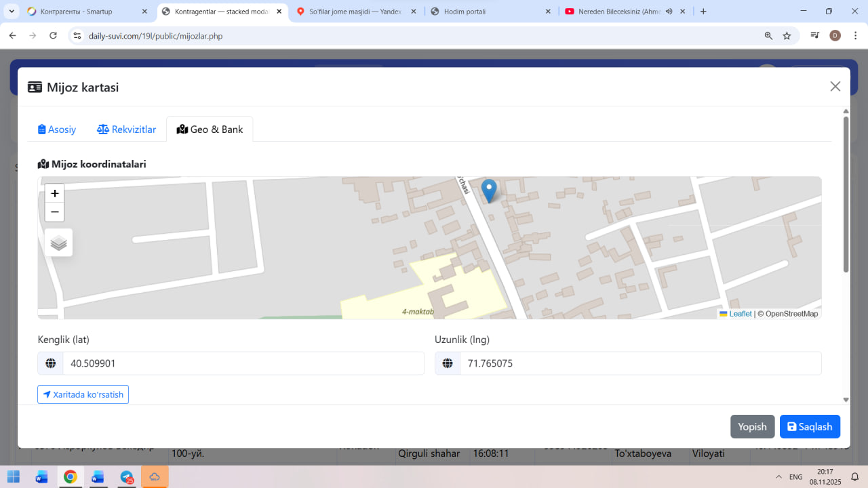Show hidden system tray icons
868x488 pixels.
click(x=778, y=477)
